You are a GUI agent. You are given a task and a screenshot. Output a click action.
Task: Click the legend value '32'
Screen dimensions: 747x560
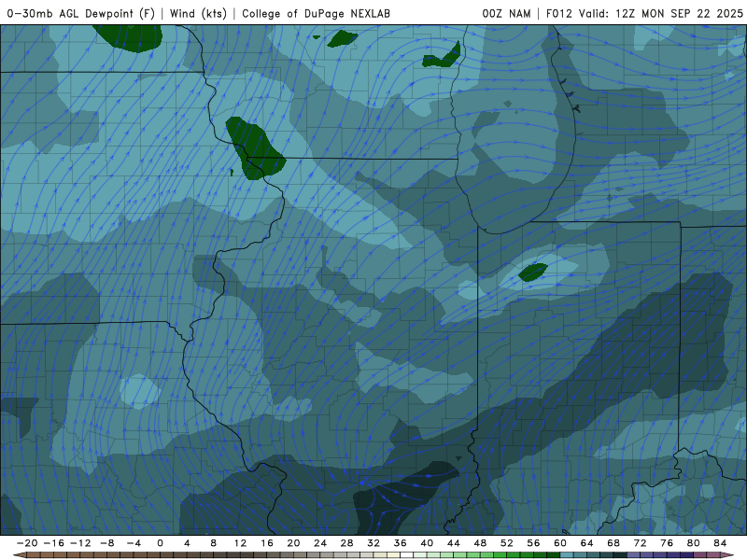[373, 543]
